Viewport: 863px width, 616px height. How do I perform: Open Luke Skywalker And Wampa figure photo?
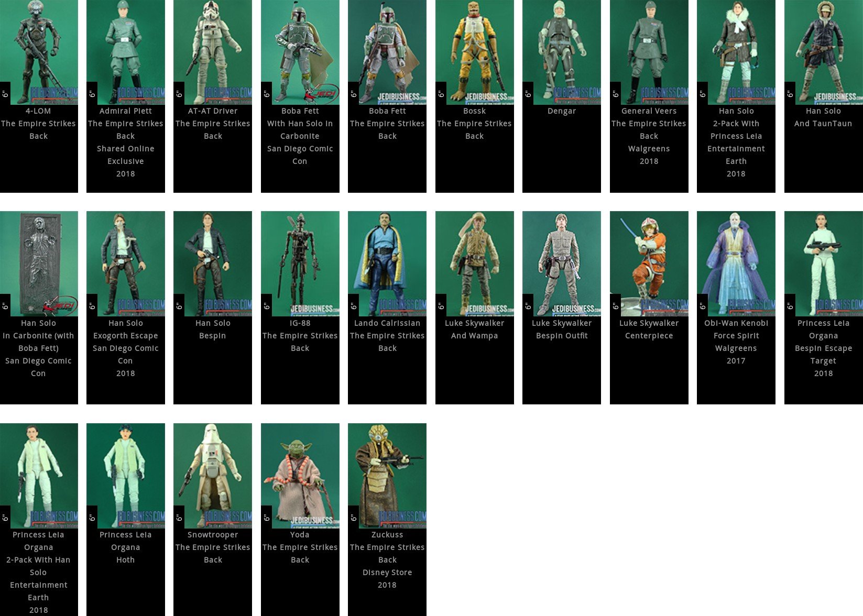point(475,263)
